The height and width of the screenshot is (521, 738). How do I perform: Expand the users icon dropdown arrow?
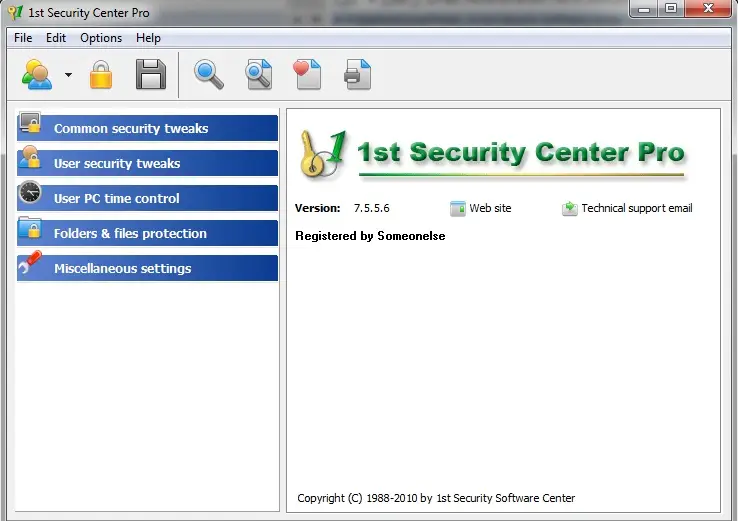tap(68, 75)
